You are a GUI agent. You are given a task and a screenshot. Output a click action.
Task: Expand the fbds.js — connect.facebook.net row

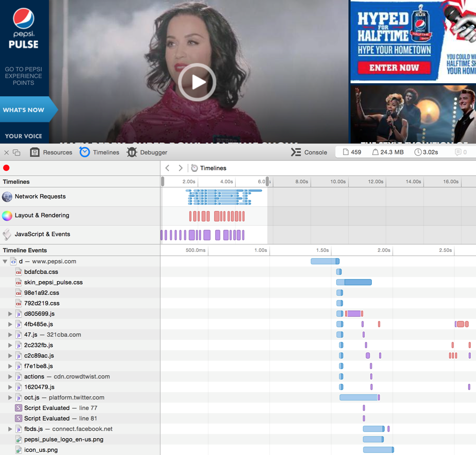10,429
